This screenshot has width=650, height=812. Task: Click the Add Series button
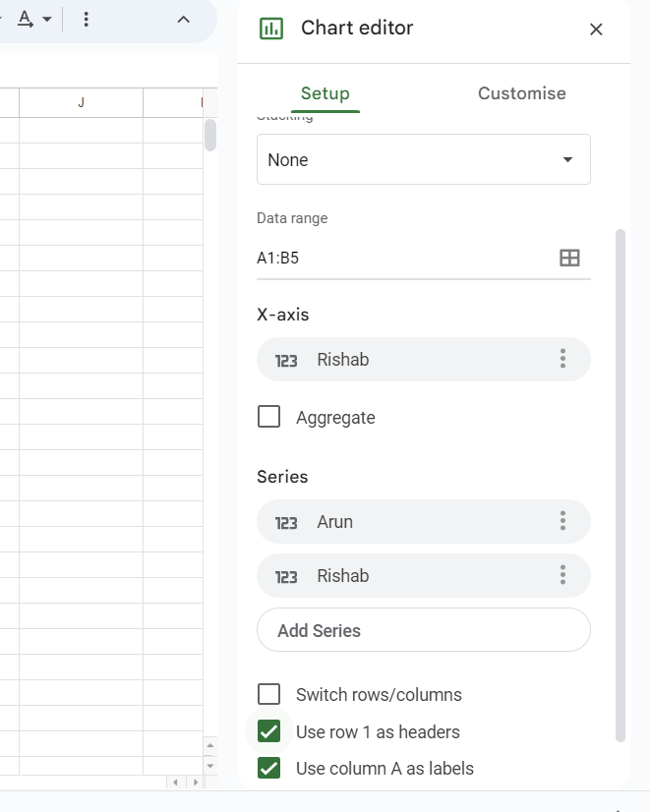pyautogui.click(x=423, y=631)
